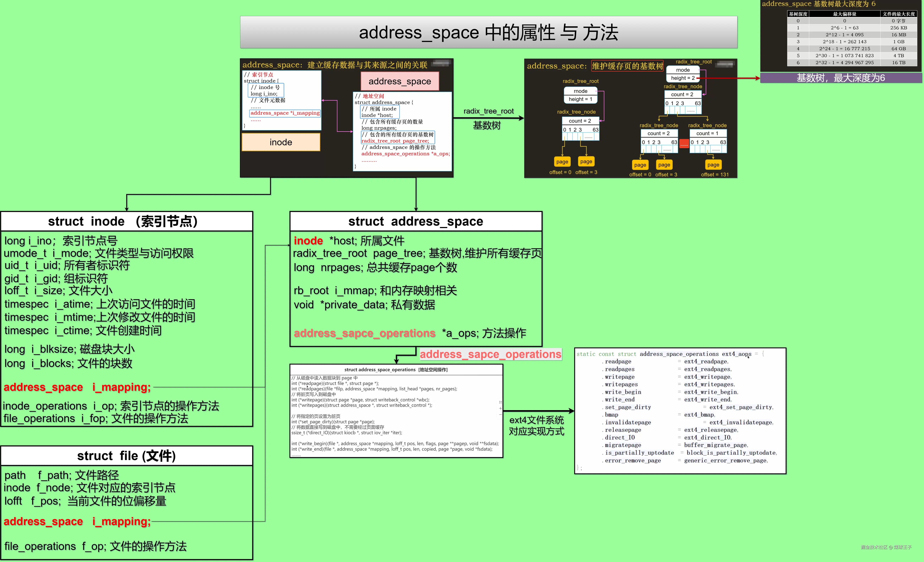The height and width of the screenshot is (562, 924).
Task: Click the struct file (文件) header
Action: [x=126, y=456]
